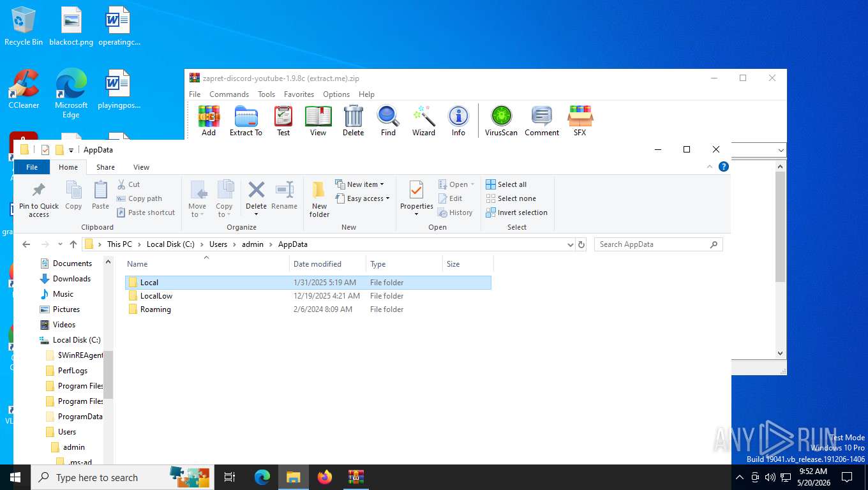Screen dimensions: 868x490
Task: Expand the Open button dropdown
Action: pyautogui.click(x=472, y=184)
